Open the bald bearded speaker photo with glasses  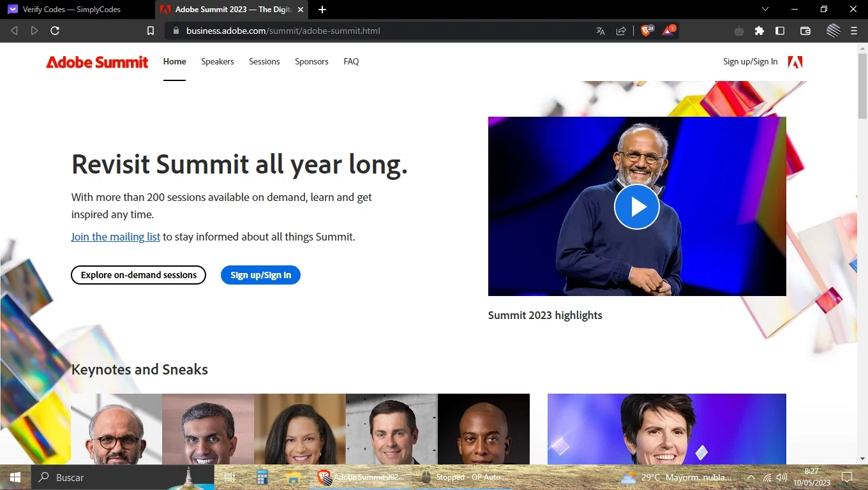click(116, 429)
